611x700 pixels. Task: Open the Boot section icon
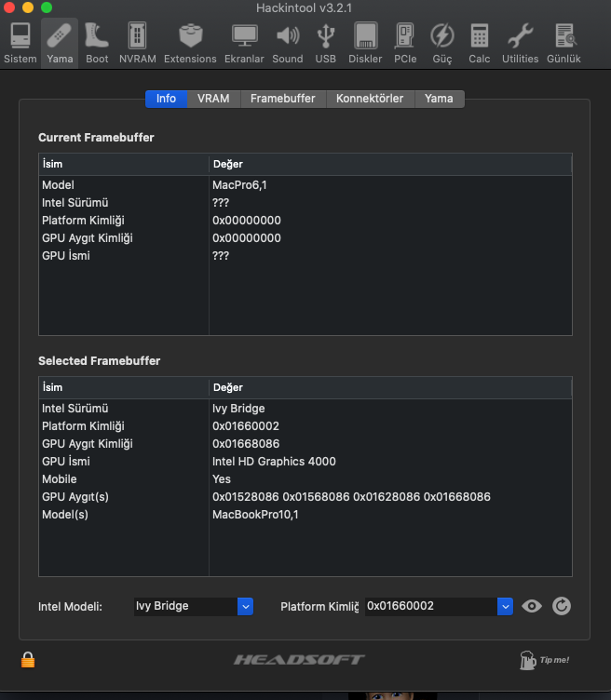97,43
